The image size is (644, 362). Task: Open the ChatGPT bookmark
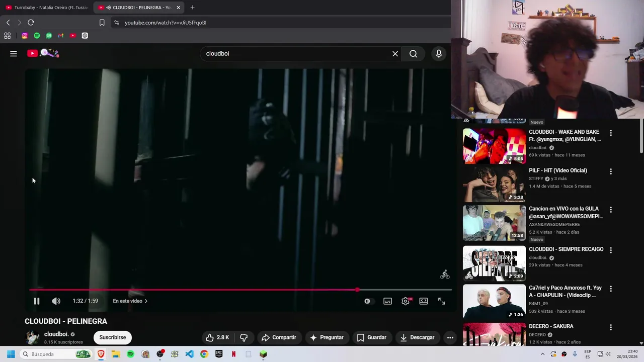(85, 36)
